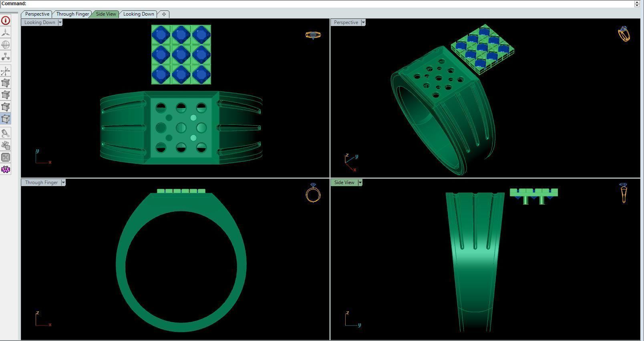Add a new viewport tab with plus
This screenshot has height=341, width=644.
click(x=164, y=14)
